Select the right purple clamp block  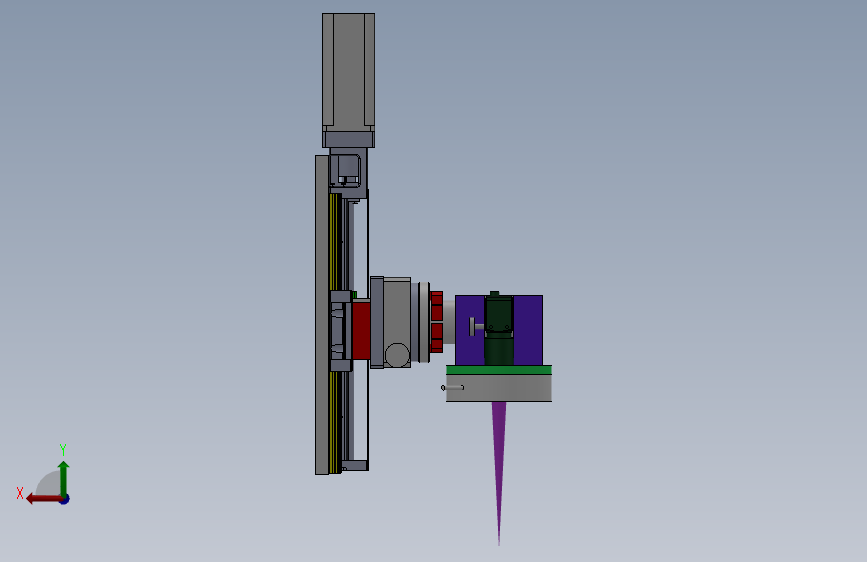click(528, 330)
